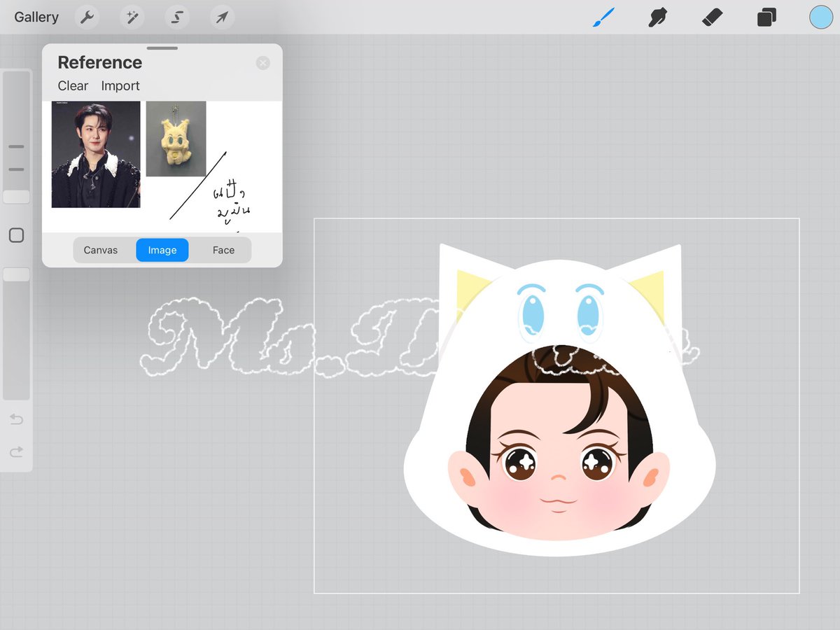The image size is (840, 630).
Task: Tap the redo arrow
Action: point(16,451)
